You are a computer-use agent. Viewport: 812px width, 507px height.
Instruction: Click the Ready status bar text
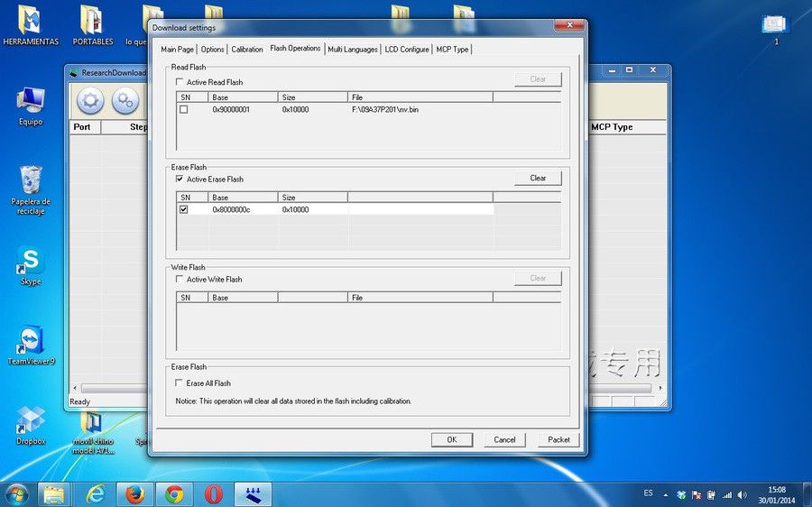tap(79, 401)
